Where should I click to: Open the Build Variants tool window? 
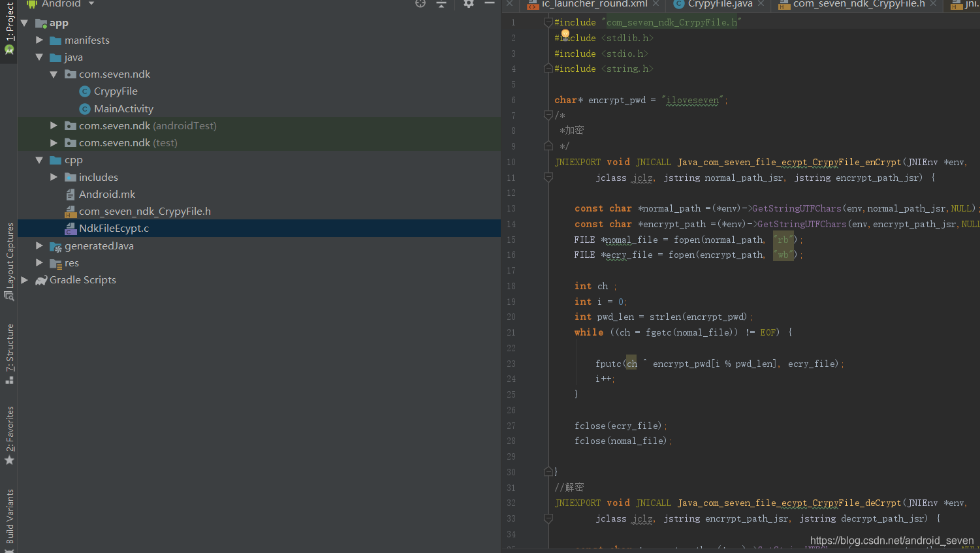pos(9,520)
